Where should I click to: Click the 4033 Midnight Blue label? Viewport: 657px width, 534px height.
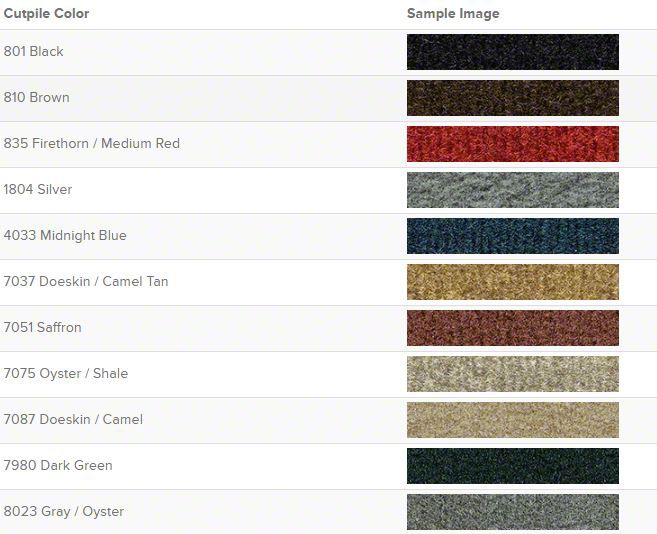(65, 236)
